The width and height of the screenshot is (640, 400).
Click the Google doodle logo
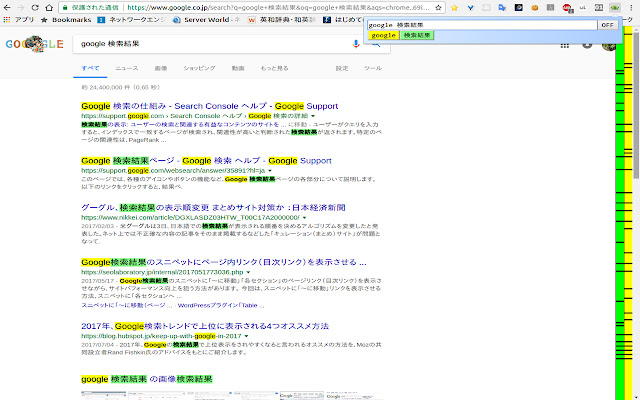point(34,45)
